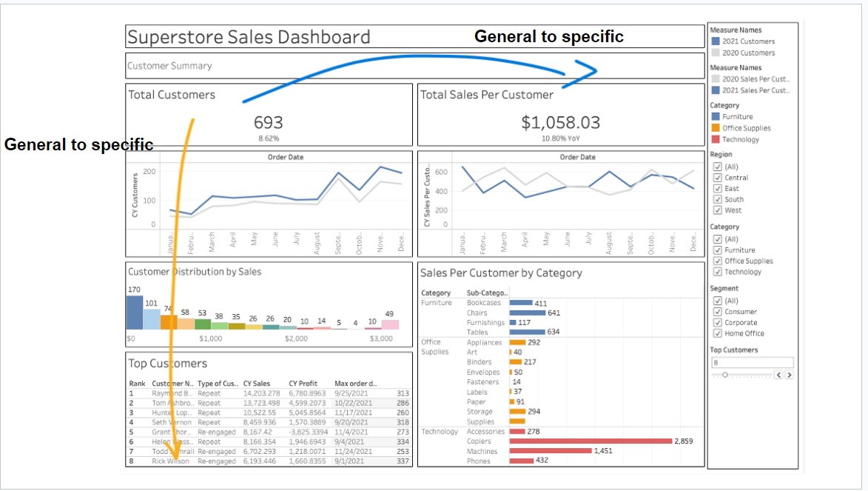Click the Superstore Sales Dashboard title

pyautogui.click(x=249, y=37)
